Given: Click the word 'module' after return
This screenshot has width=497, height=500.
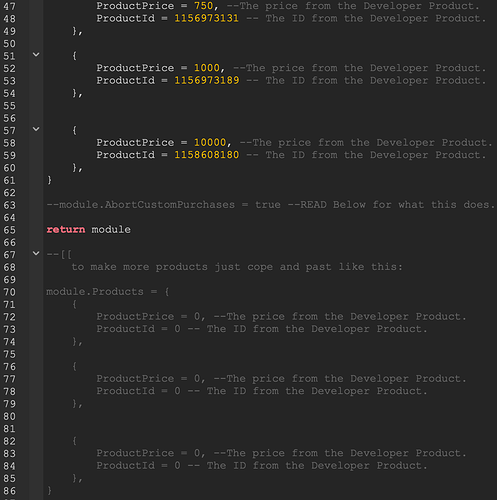Looking at the screenshot, I should click(111, 229).
